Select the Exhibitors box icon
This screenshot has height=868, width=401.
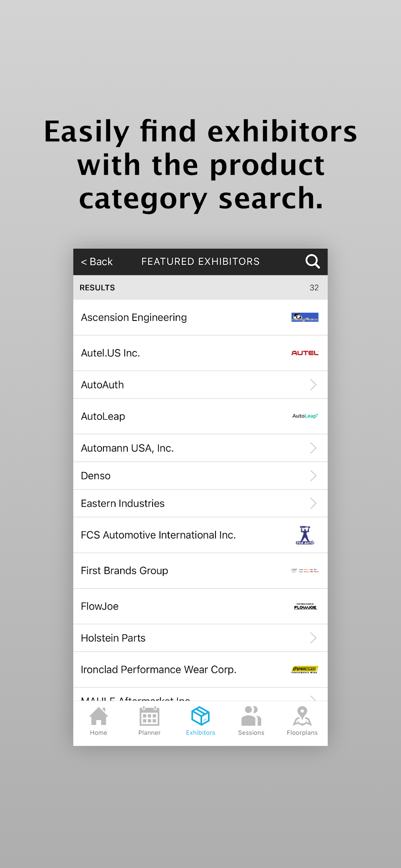(200, 716)
